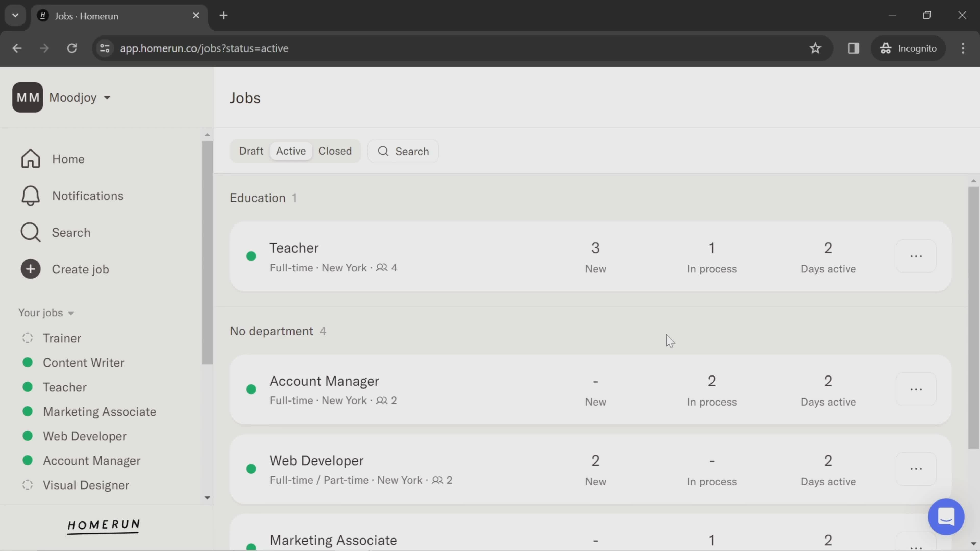Bookmark this page with star icon
The image size is (980, 551).
[x=815, y=48]
